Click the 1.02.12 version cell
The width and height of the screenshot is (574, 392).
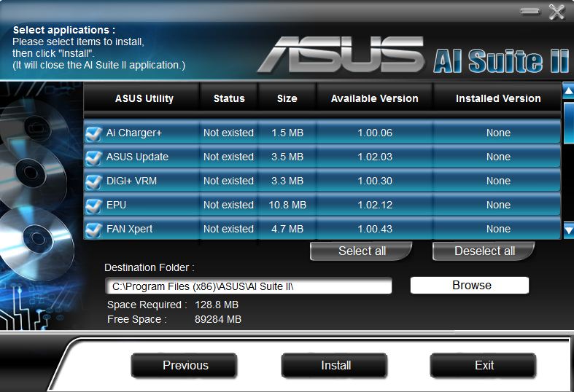(375, 205)
